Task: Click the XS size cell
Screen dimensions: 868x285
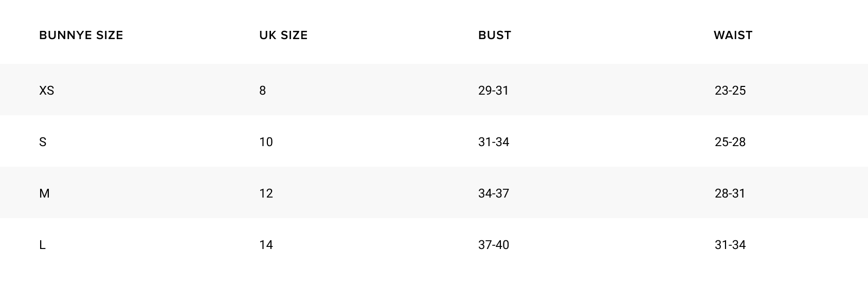Action: tap(47, 91)
